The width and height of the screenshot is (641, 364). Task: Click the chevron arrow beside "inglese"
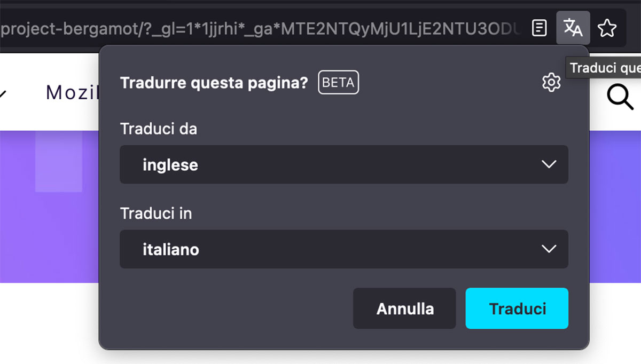click(x=549, y=164)
